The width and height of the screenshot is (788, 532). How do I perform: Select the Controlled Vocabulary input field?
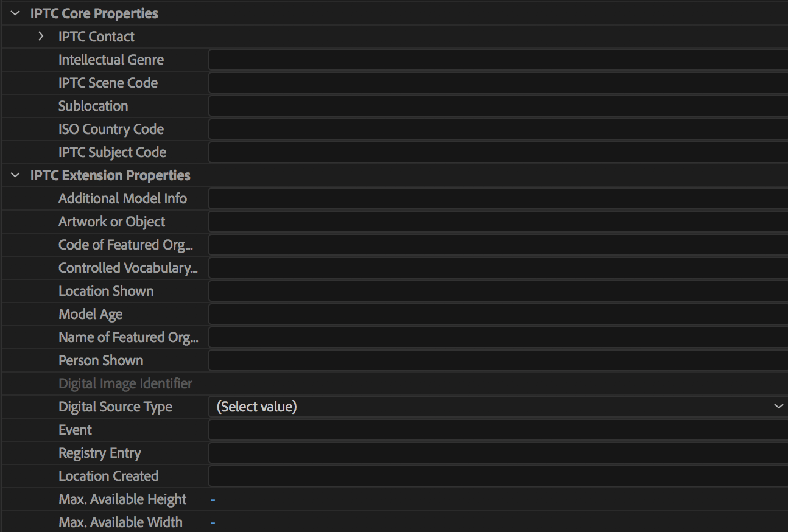coord(426,267)
